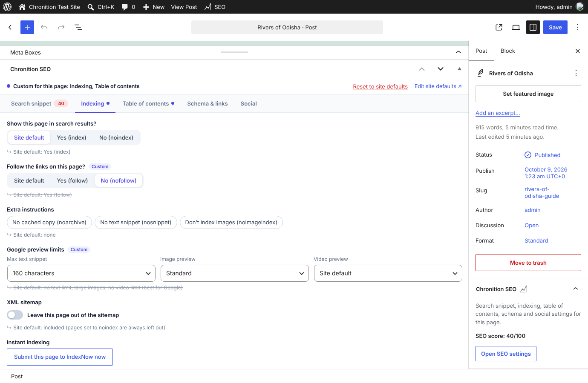Open the Ctrl+K search command palette
Screen dimensions: 588x383
pyautogui.click(x=101, y=7)
